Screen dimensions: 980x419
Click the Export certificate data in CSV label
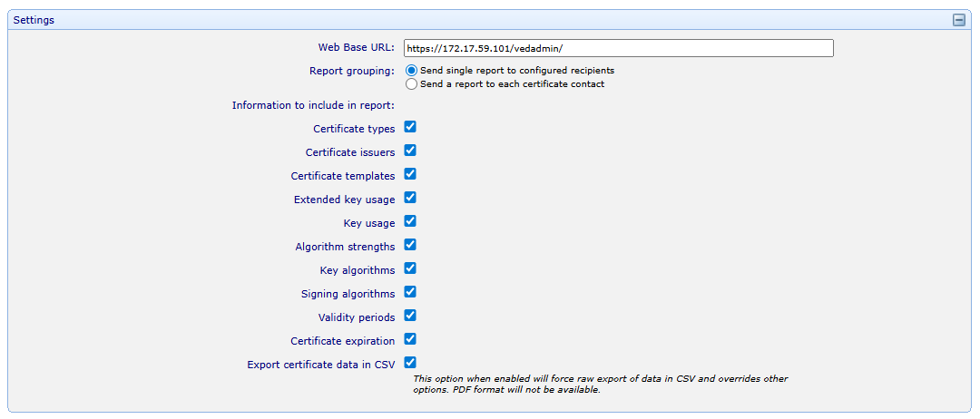coord(320,365)
